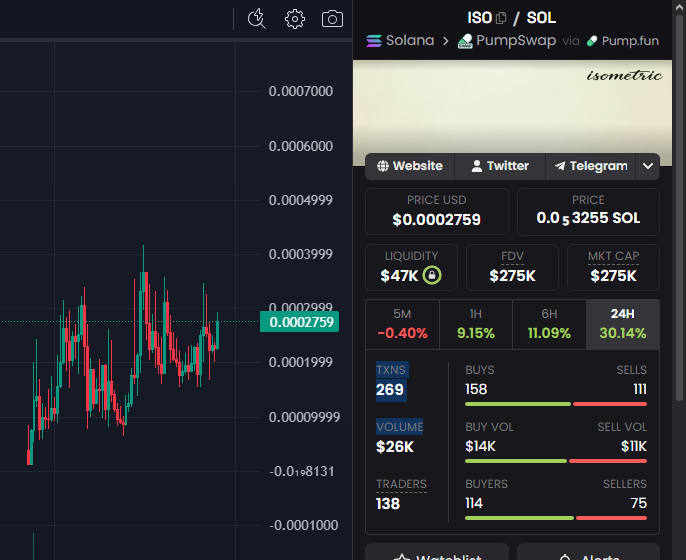
Task: Open the quick search lightning icon
Action: (x=256, y=19)
